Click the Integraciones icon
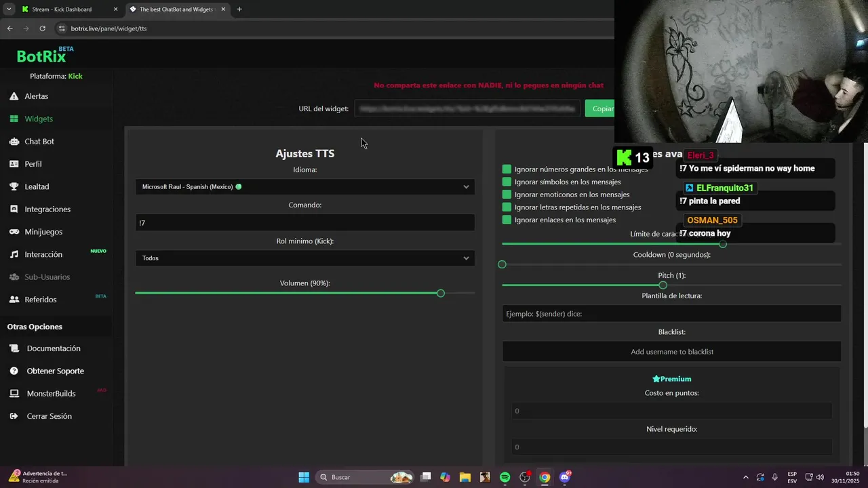Viewport: 868px width, 488px height. coord(14,209)
